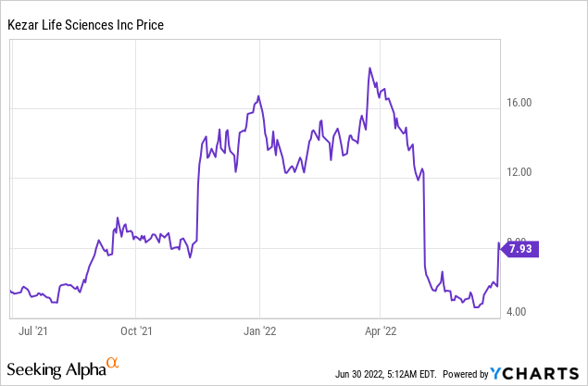Click the lowest point of the price line
This screenshot has width=588, height=386.
(x=476, y=306)
